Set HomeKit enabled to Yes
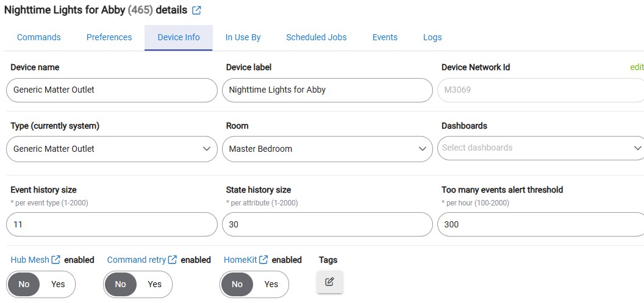The height and width of the screenshot is (303, 644). tap(271, 284)
